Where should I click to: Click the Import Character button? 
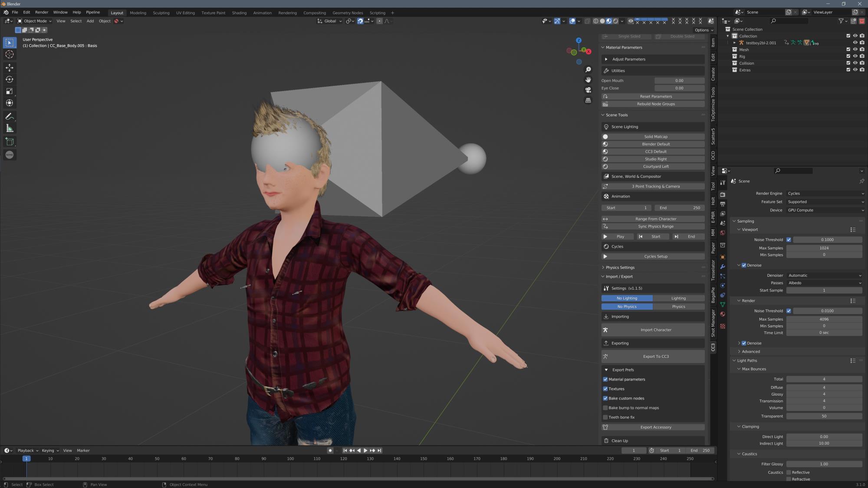click(x=653, y=330)
